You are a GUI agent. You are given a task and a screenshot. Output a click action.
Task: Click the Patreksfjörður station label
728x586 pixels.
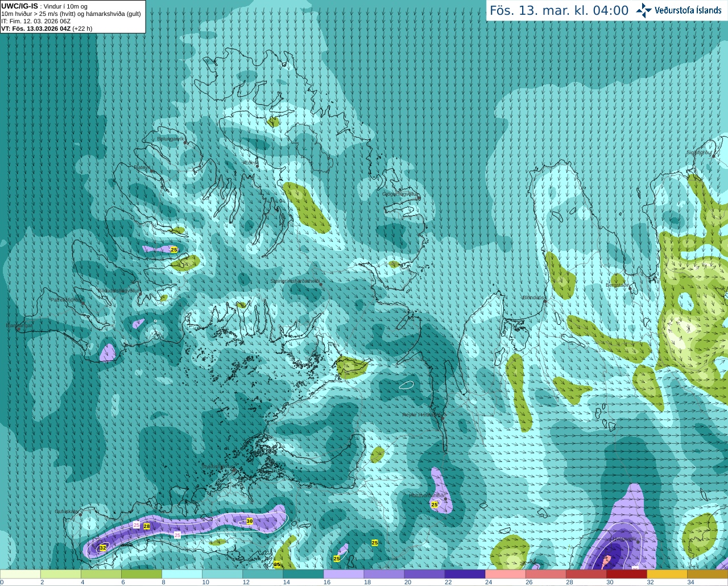tap(67, 299)
